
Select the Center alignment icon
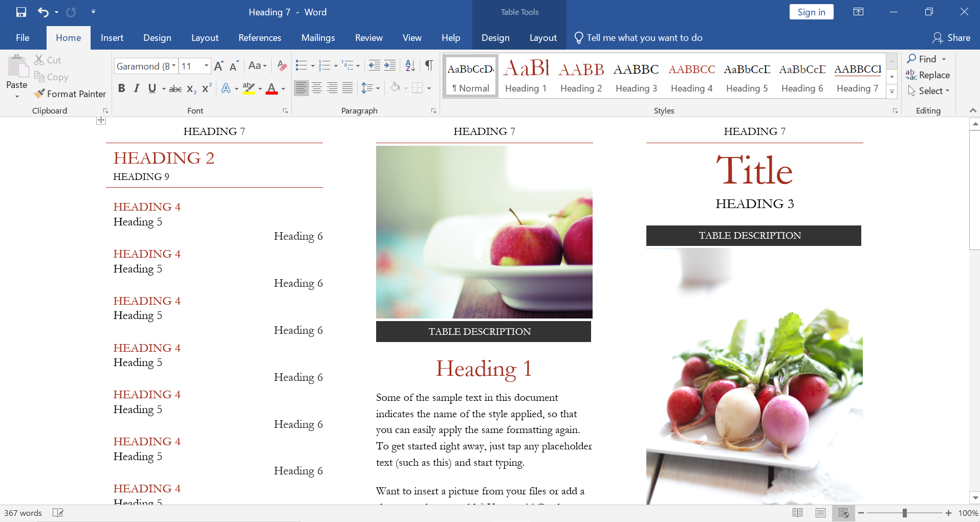pos(317,88)
